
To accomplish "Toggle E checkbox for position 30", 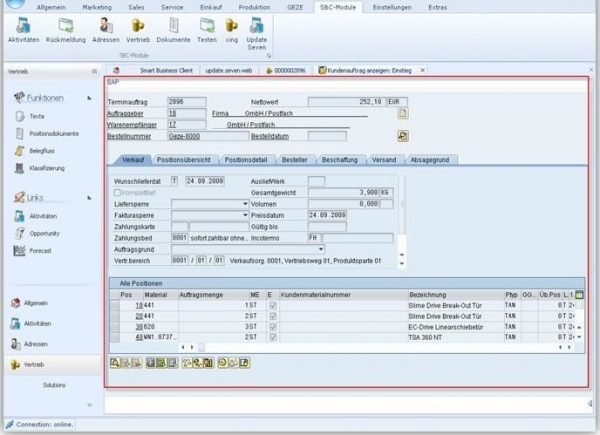I will tap(272, 327).
